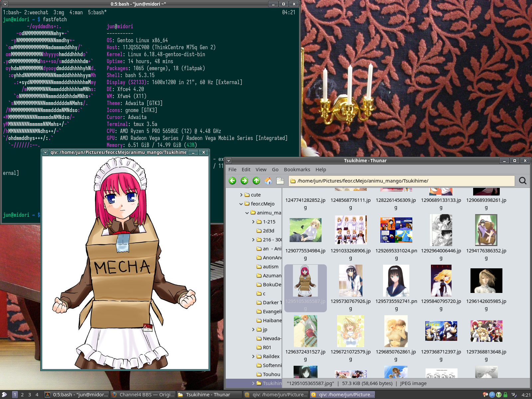This screenshot has height=399, width=532.
Task: Go to home folder via house icon
Action: [268, 181]
